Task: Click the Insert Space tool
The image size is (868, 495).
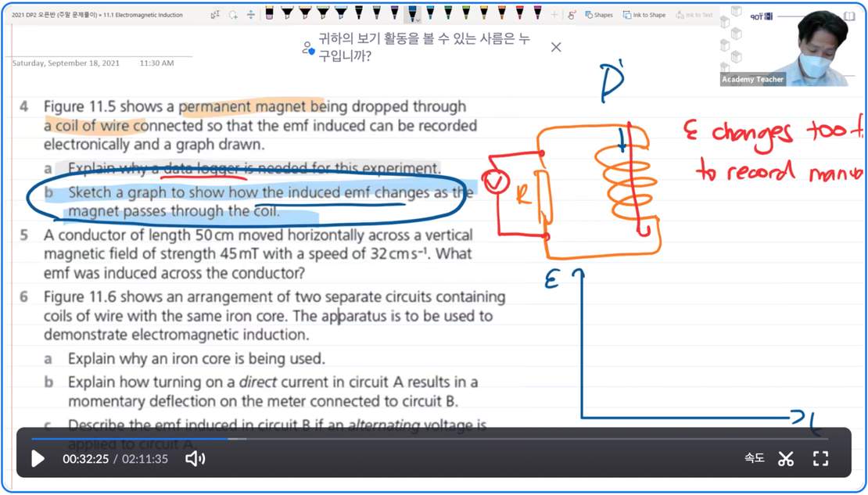Action: pos(250,15)
